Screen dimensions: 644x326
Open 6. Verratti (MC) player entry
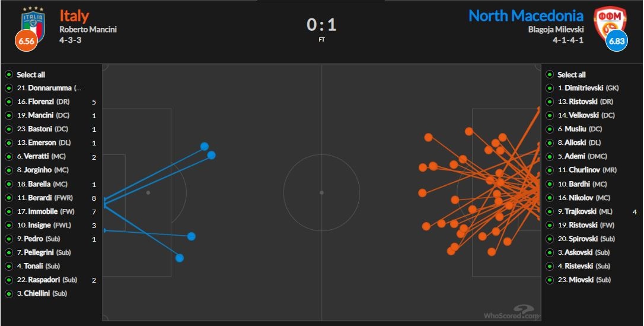click(x=41, y=157)
